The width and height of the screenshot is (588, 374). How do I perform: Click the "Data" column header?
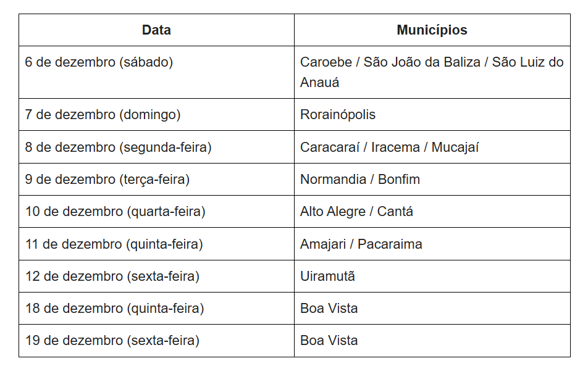tap(156, 30)
